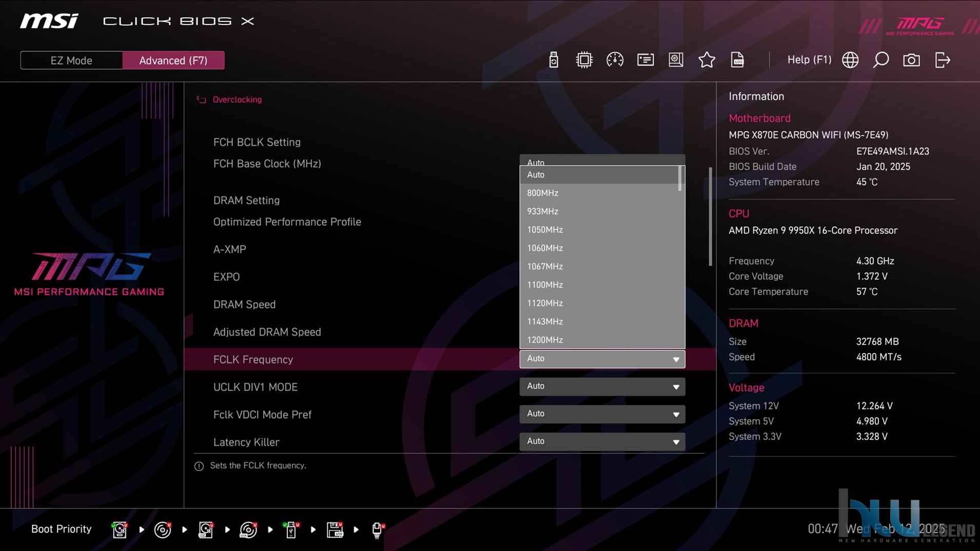Select the Optimized Performance Profile row
980x551 pixels.
tap(287, 222)
